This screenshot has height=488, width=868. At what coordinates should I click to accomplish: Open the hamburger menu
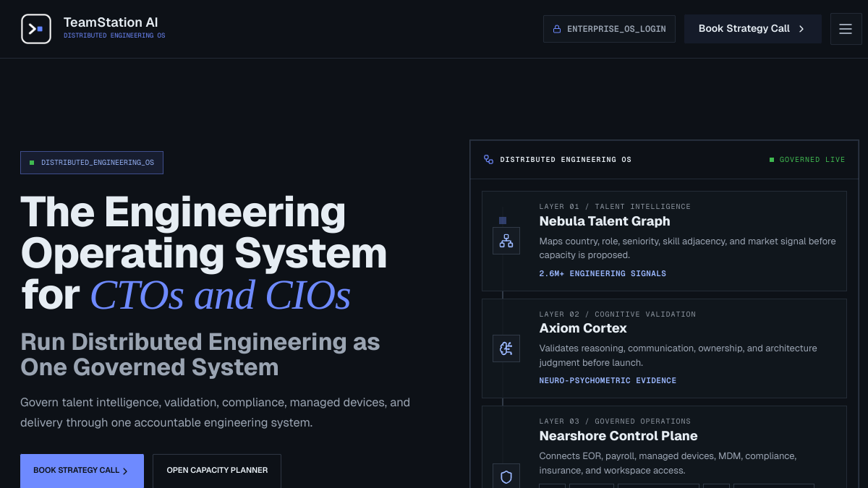click(846, 29)
